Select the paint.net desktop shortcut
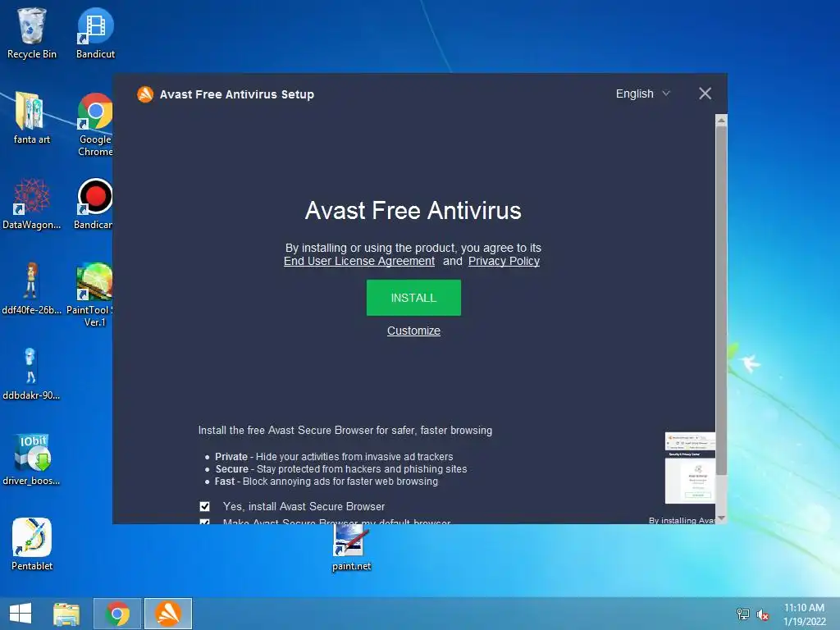This screenshot has width=840, height=630. (x=351, y=548)
